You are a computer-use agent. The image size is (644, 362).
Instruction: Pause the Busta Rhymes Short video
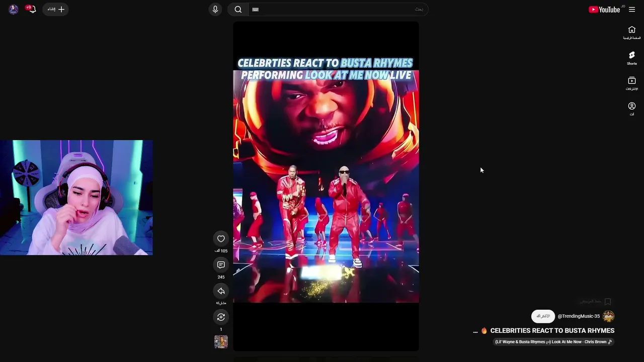(x=326, y=186)
